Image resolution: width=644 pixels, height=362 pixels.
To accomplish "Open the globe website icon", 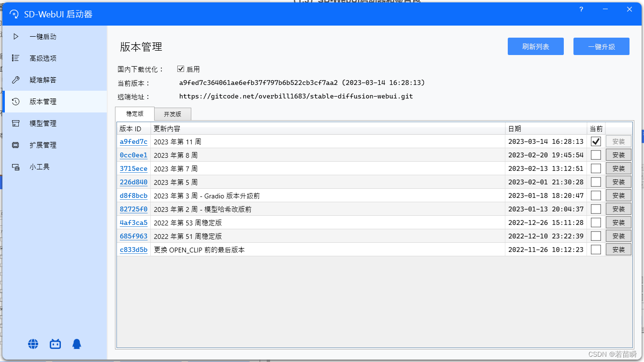I will pos(33,344).
